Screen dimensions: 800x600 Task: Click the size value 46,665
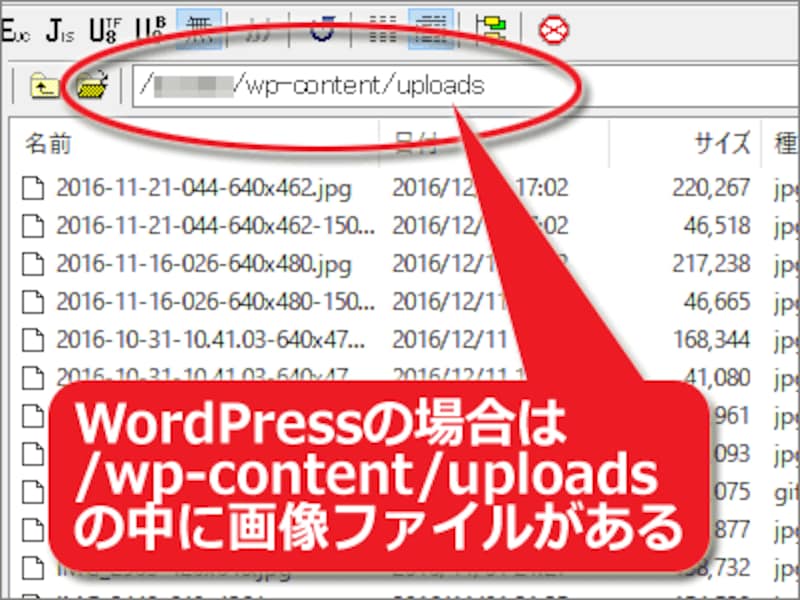pyautogui.click(x=717, y=302)
